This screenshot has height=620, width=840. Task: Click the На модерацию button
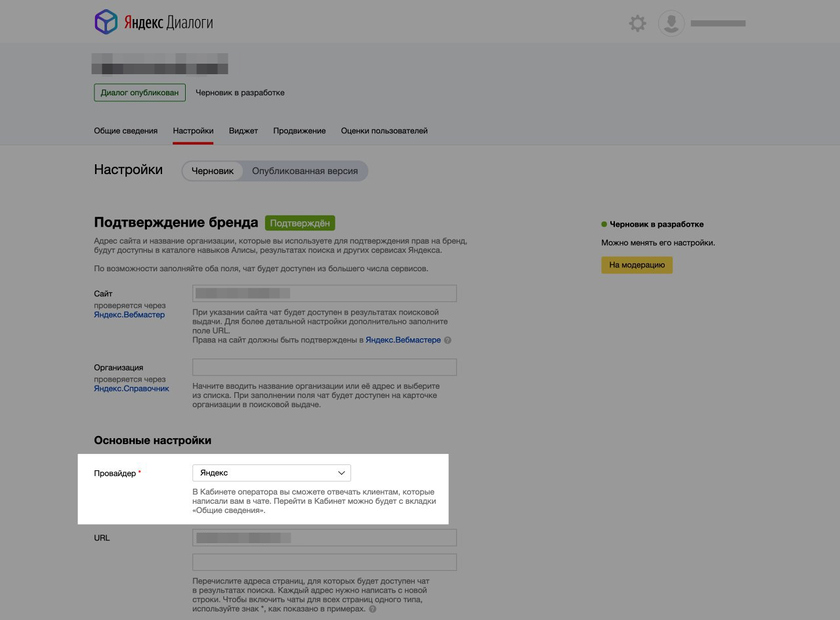pyautogui.click(x=637, y=263)
